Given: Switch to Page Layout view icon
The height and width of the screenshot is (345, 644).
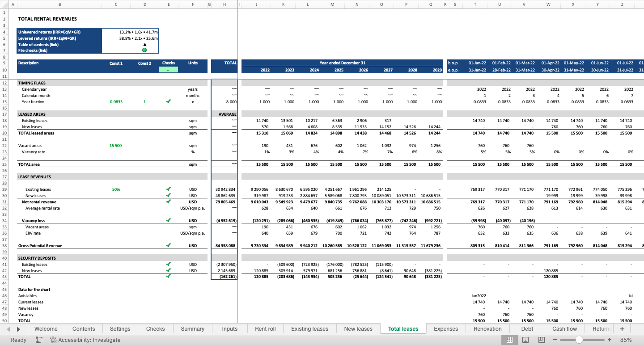Looking at the screenshot, I should click(x=525, y=340).
